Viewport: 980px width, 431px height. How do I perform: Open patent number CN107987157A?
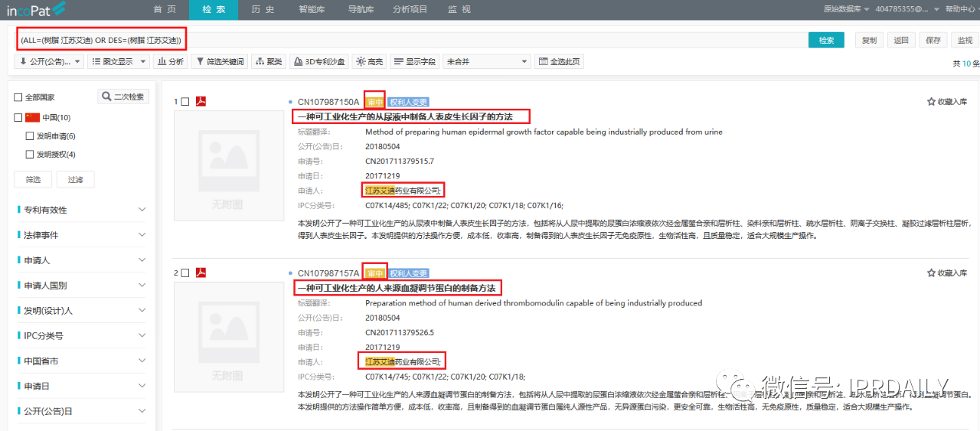[328, 273]
